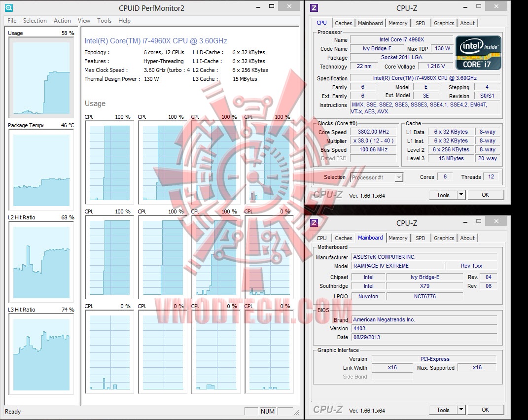The height and width of the screenshot is (420, 528).
Task: Select SPD tab in bottom CPU-Z window
Action: click(420, 238)
